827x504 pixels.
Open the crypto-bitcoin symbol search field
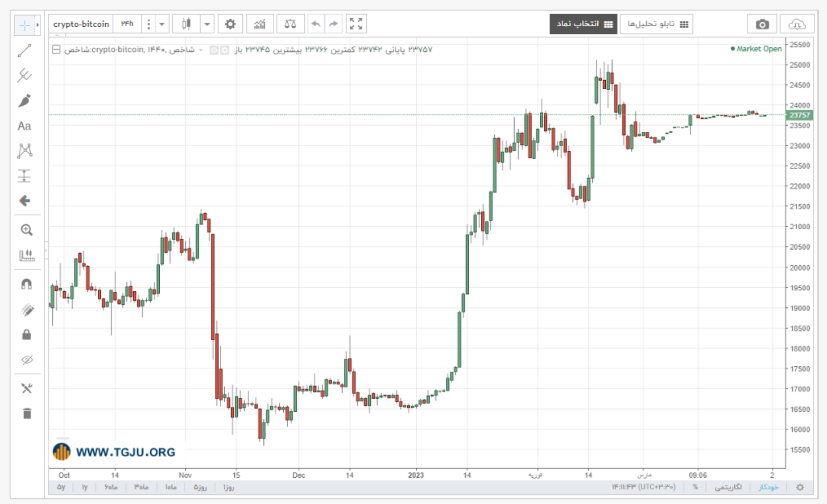click(81, 24)
